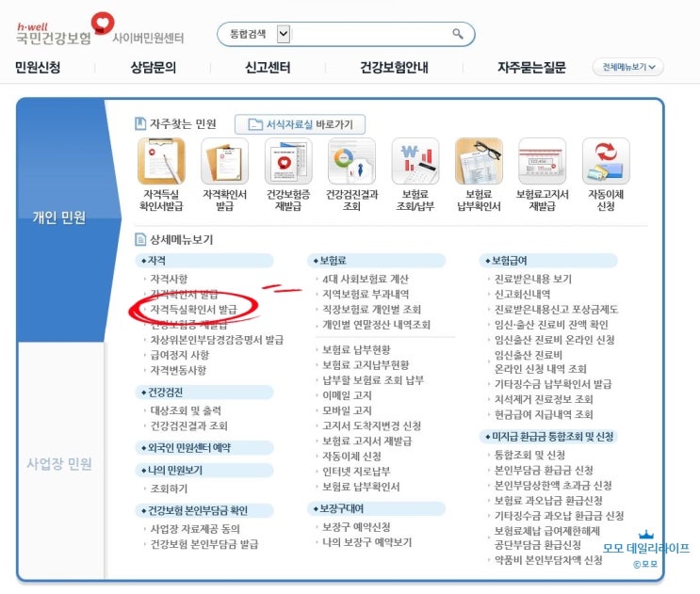Image resolution: width=700 pixels, height=594 pixels.
Task: Open the 기타징수금 납부확인서 발급 link
Action: pos(553,384)
